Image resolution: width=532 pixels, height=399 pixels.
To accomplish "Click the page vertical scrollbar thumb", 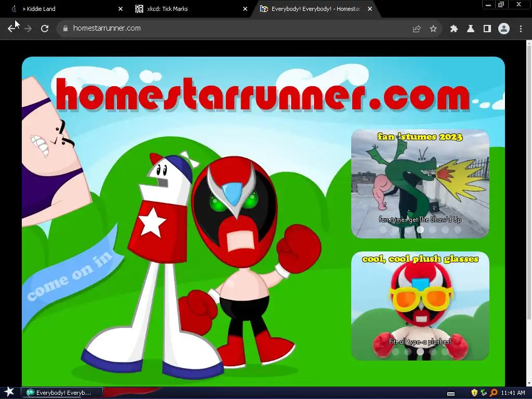I will tap(529, 183).
